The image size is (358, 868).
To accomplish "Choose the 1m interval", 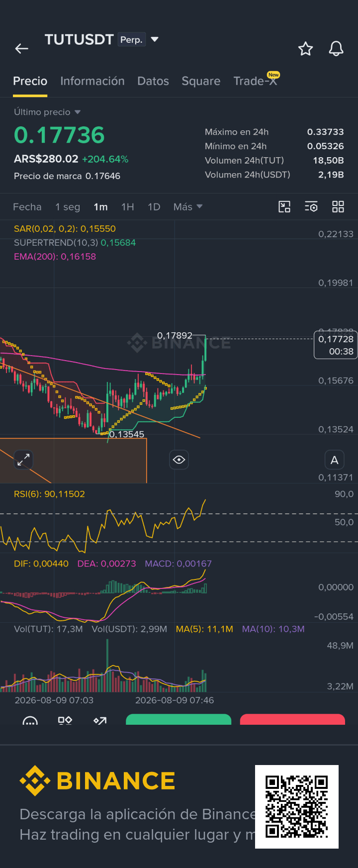I will [x=101, y=207].
